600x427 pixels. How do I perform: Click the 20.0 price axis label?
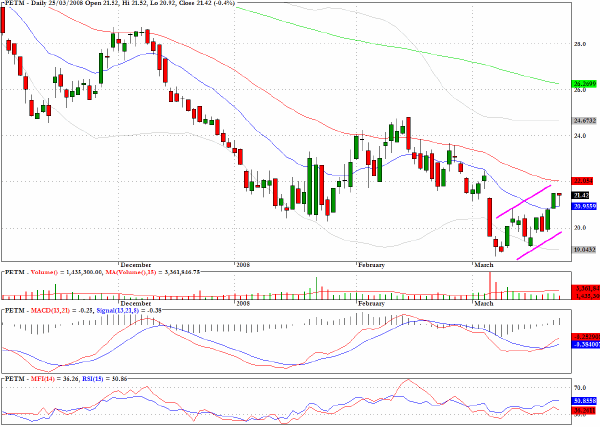pyautogui.click(x=580, y=228)
